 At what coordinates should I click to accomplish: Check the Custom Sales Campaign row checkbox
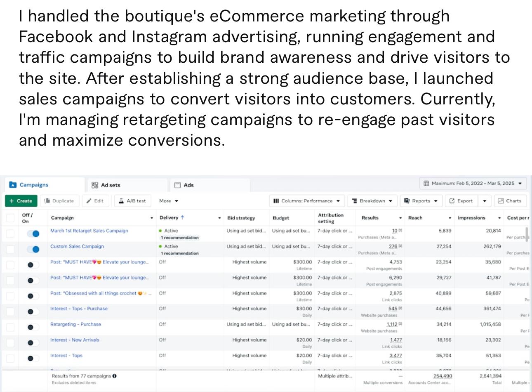pyautogui.click(x=10, y=249)
